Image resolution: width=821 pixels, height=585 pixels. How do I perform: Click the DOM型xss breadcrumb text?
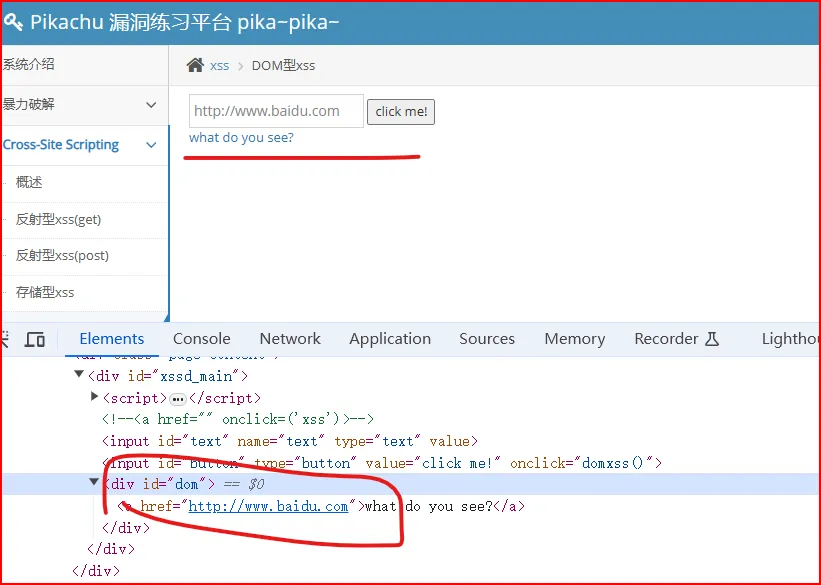click(x=283, y=66)
